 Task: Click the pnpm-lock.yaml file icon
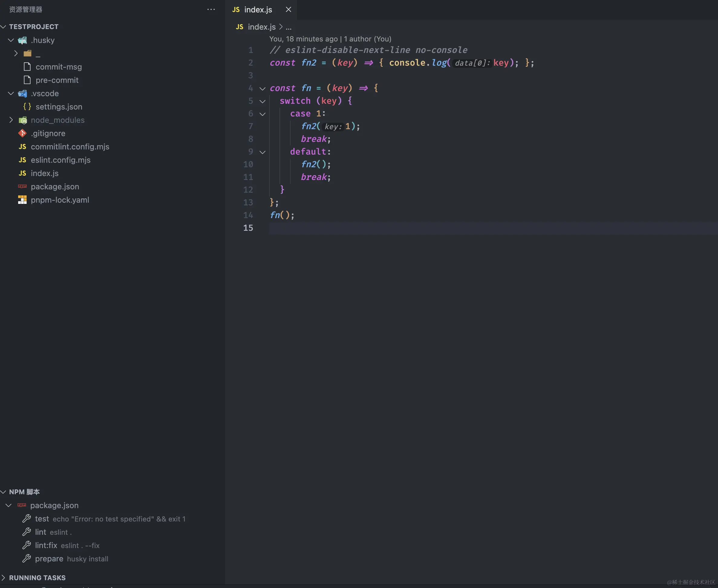pyautogui.click(x=22, y=200)
